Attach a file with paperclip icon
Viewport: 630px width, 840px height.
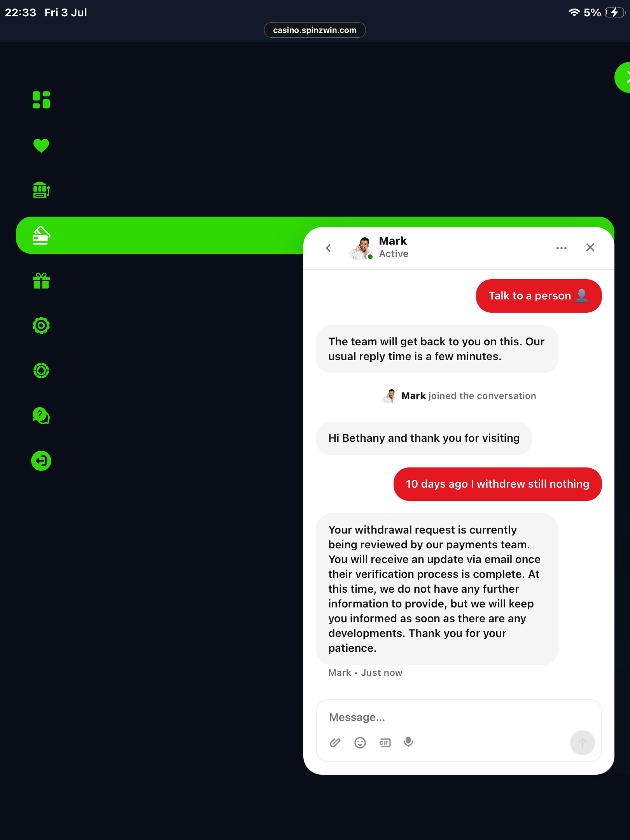(x=335, y=743)
